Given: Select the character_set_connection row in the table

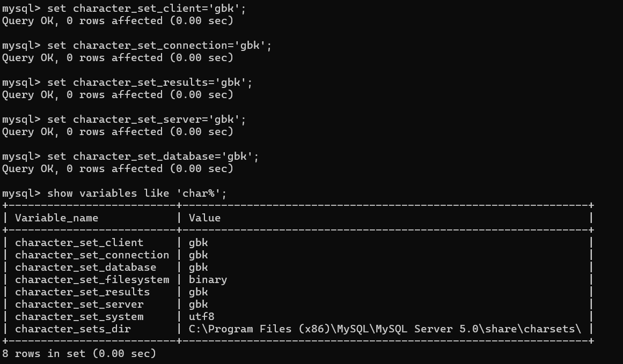Looking at the screenshot, I should (92, 255).
